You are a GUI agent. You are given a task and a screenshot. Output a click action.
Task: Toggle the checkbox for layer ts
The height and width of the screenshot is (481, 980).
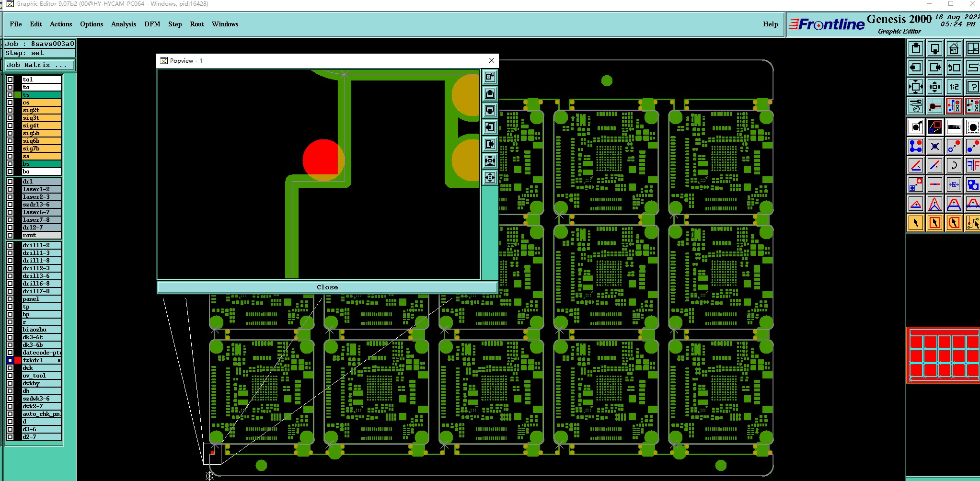10,95
